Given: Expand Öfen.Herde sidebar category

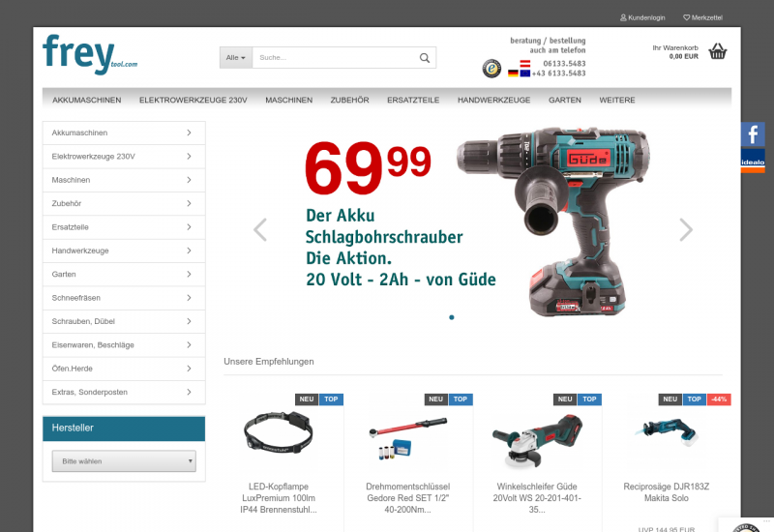Looking at the screenshot, I should point(124,369).
